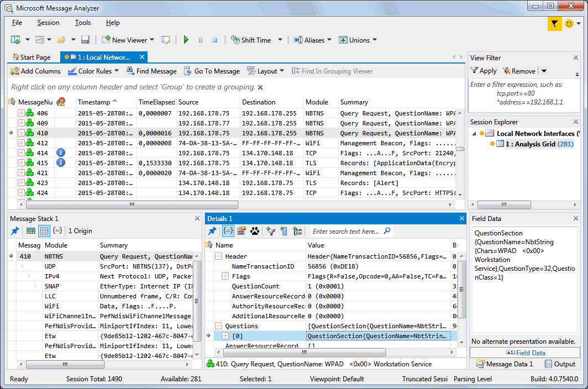
Task: Collapse the Header node in Details
Action: pos(218,256)
